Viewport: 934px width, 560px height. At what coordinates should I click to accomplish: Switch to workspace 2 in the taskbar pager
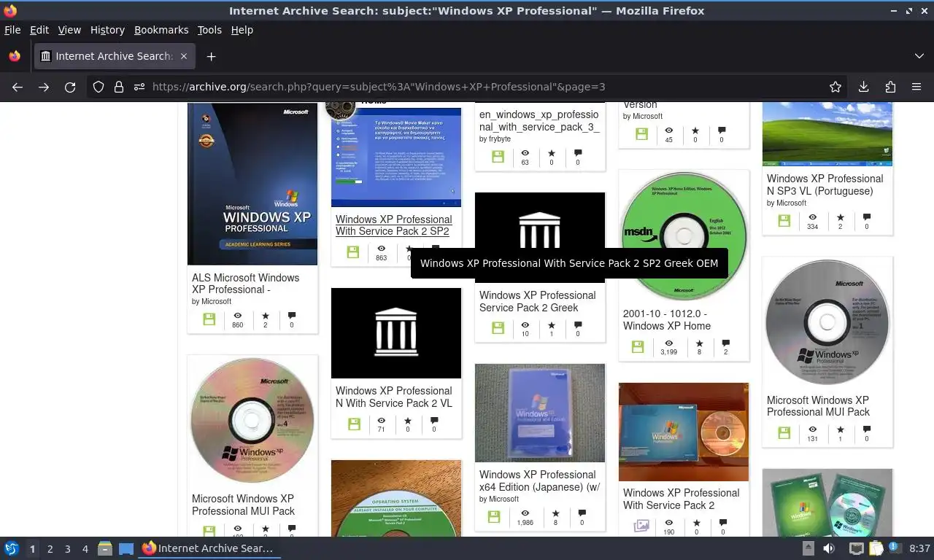(50, 549)
